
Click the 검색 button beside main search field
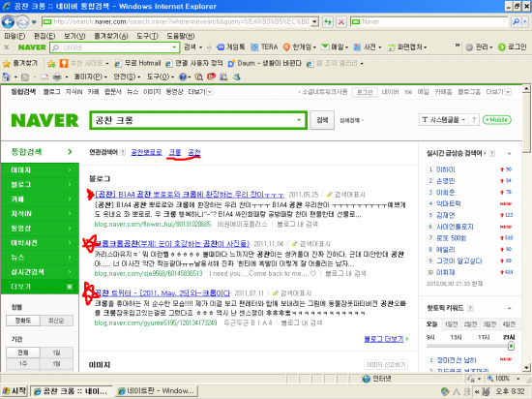click(x=322, y=120)
